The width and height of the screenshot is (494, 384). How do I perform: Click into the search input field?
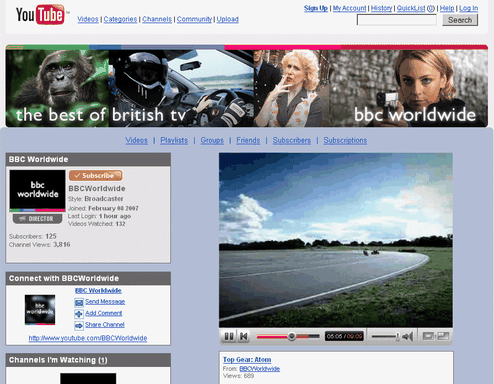tap(397, 20)
